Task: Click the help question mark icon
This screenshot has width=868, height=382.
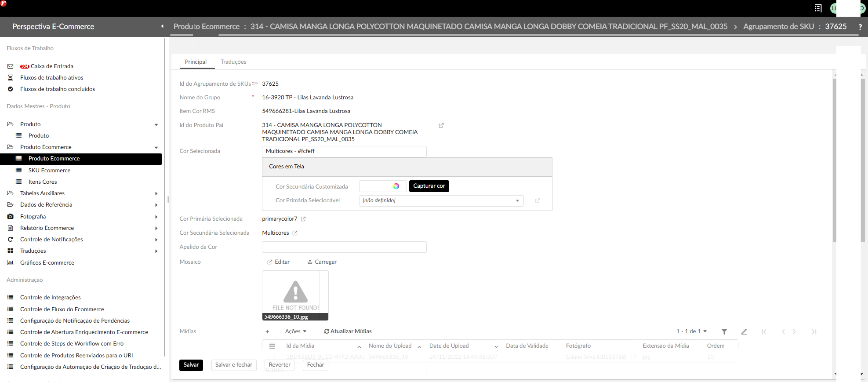Action: 860,27
